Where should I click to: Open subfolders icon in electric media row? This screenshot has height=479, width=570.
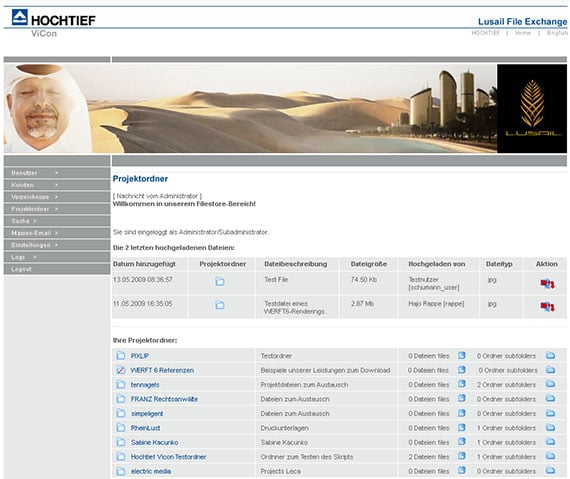pyautogui.click(x=550, y=471)
